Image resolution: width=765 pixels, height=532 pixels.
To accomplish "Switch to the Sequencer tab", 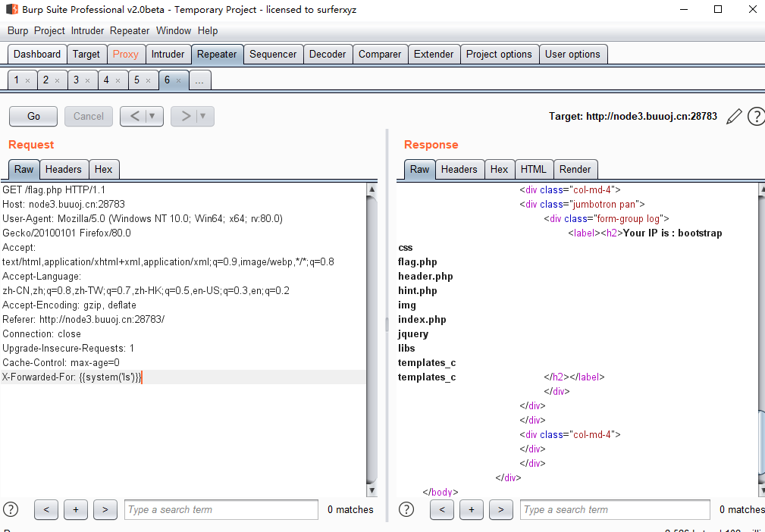I will [x=273, y=54].
